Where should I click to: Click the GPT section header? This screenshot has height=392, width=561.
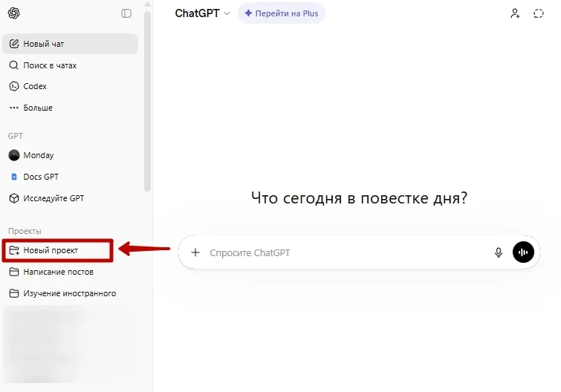(x=16, y=136)
